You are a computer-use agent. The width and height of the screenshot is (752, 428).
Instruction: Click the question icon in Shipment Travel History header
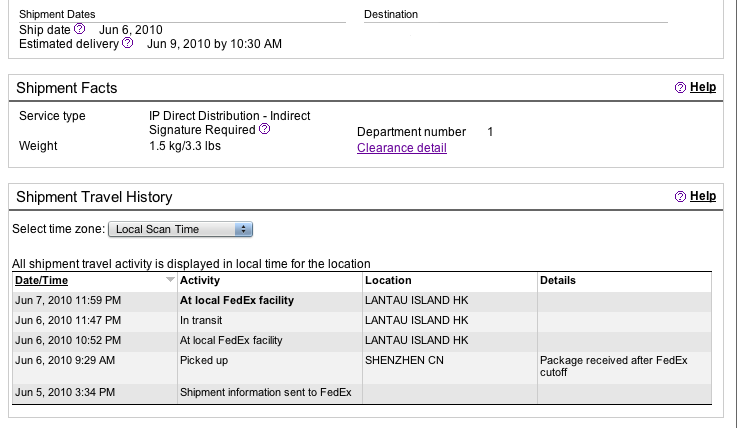680,196
